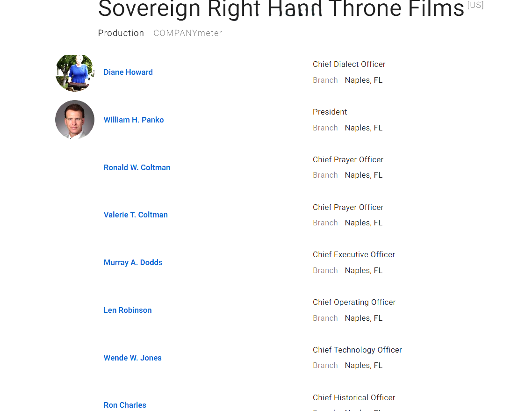
Task: Select the Wende W. Jones link
Action: (x=133, y=358)
